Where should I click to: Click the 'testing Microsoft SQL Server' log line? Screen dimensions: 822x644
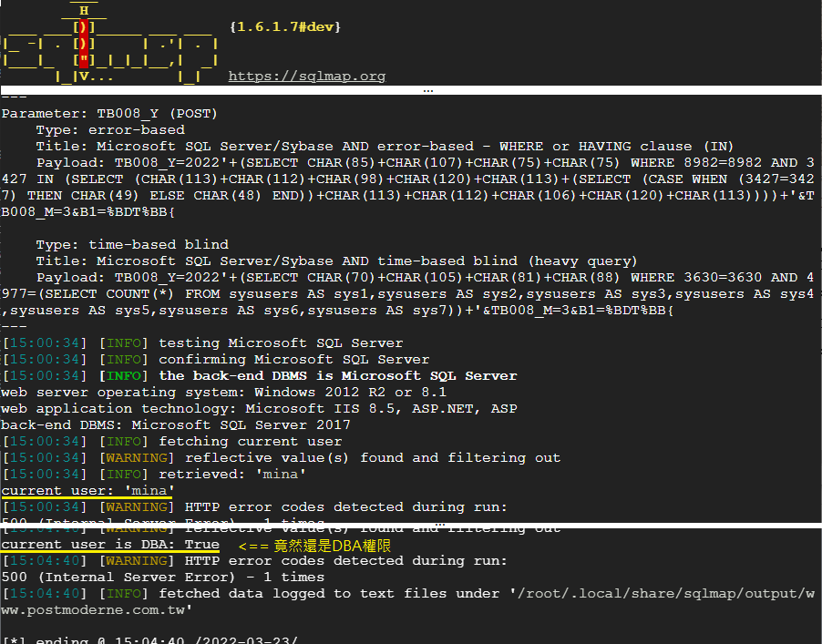(x=203, y=343)
